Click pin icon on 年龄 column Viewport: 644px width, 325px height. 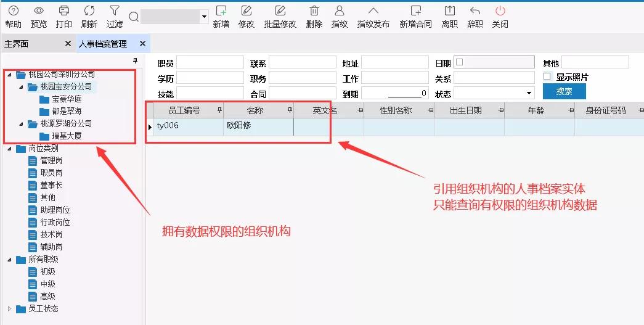pos(571,110)
